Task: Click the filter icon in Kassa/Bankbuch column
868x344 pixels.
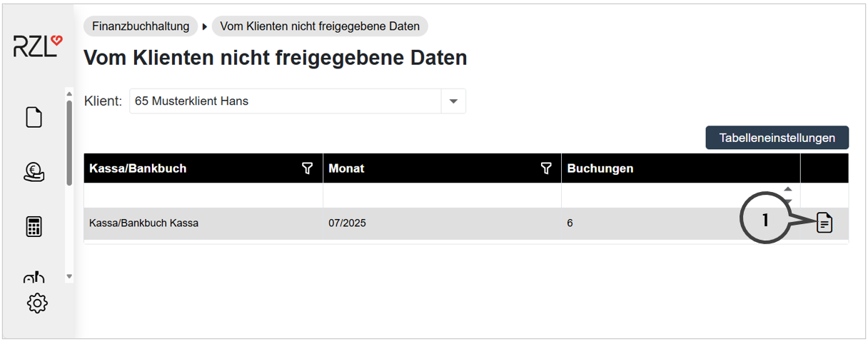Action: (x=307, y=168)
